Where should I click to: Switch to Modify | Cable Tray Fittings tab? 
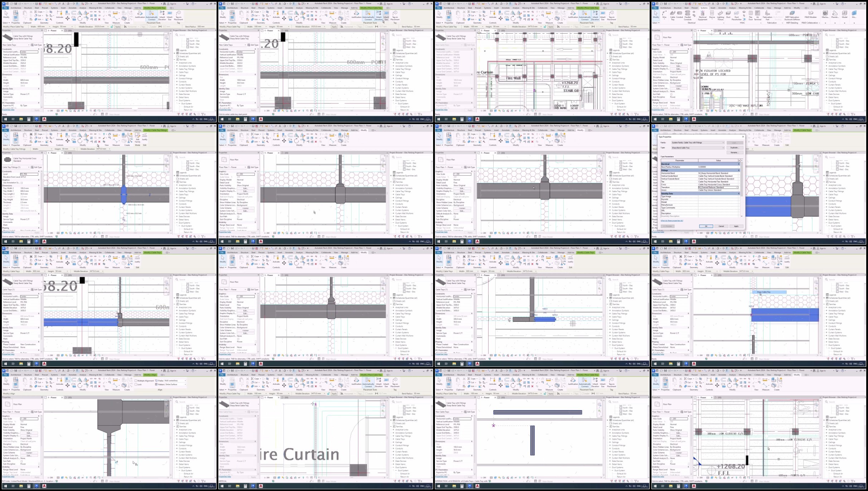coord(155,130)
